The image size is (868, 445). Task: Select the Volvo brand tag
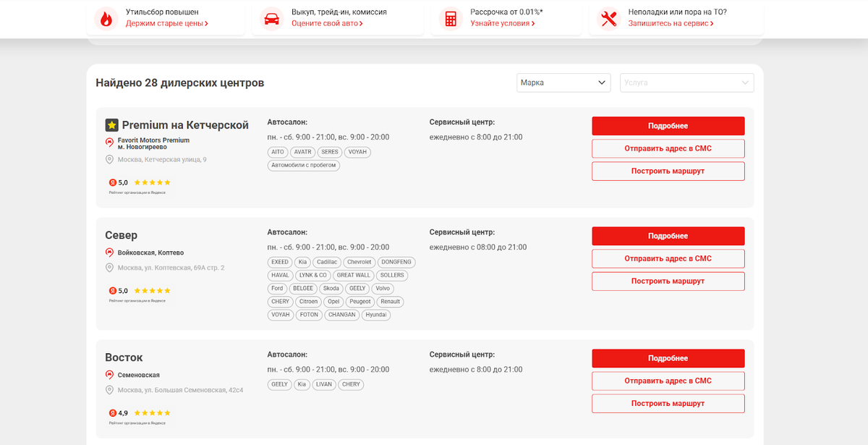pyautogui.click(x=383, y=288)
